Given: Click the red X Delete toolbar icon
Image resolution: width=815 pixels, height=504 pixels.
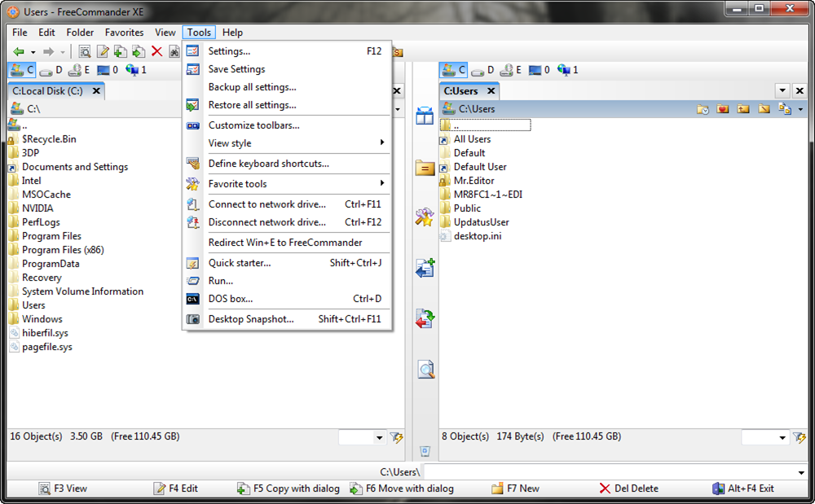Looking at the screenshot, I should point(156,51).
